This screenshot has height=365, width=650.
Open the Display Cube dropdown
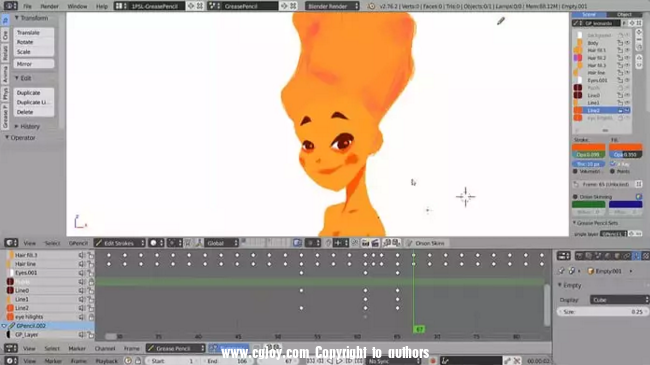619,300
